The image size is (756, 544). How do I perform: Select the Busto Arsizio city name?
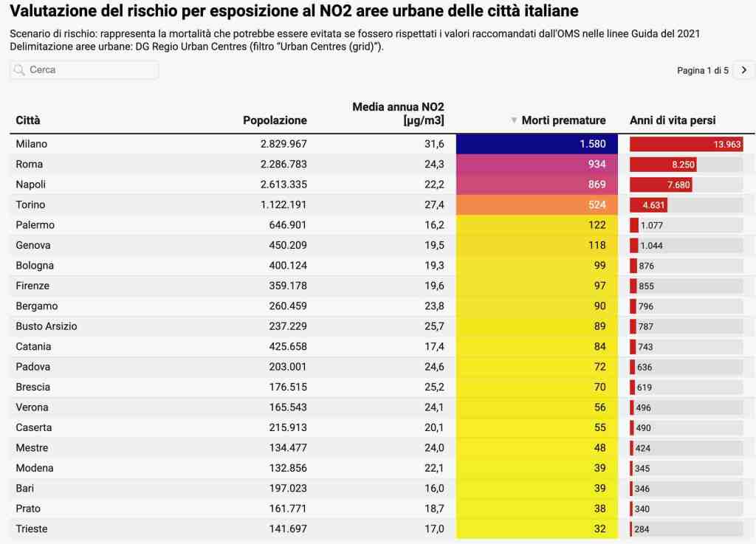(47, 326)
